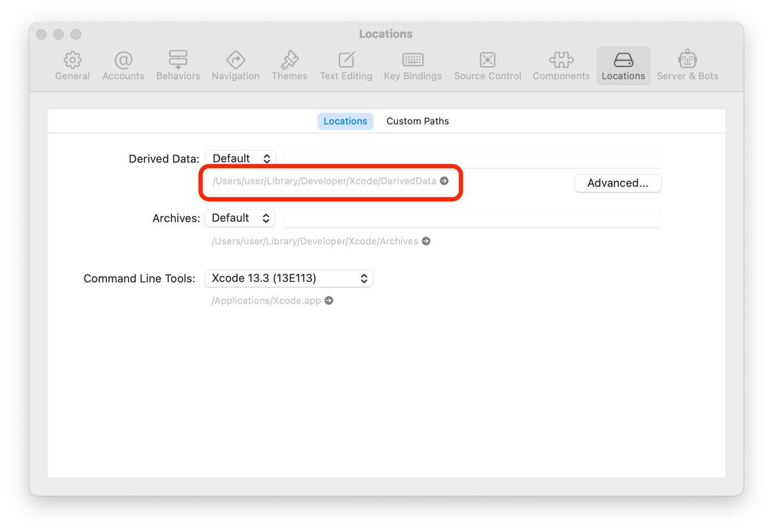Switch to the Behaviors pane

[x=178, y=66]
